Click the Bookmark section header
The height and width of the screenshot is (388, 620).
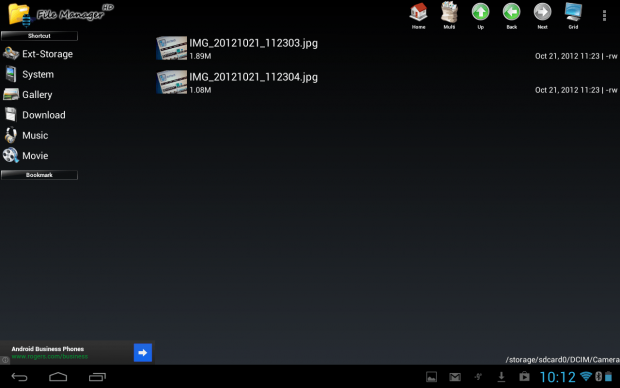tap(39, 175)
